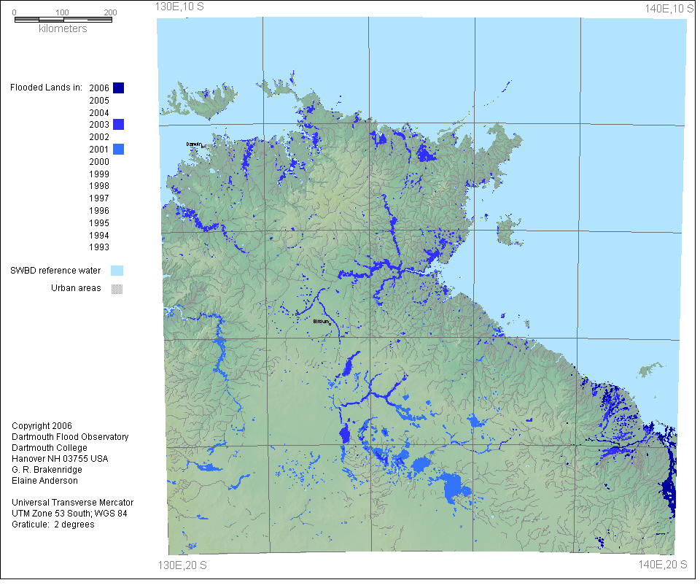Click the 2006 dark blue legend swatch
Viewport: 700px width, 588px height.
pos(118,88)
